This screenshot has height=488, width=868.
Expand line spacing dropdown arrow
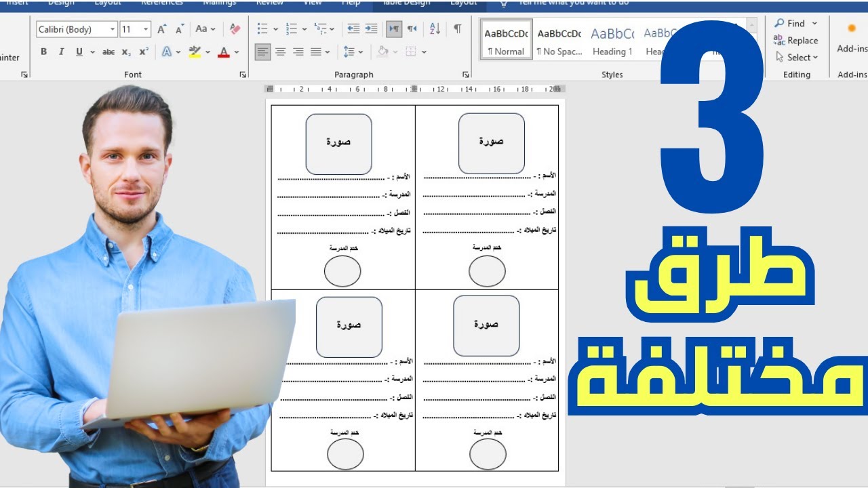[361, 52]
